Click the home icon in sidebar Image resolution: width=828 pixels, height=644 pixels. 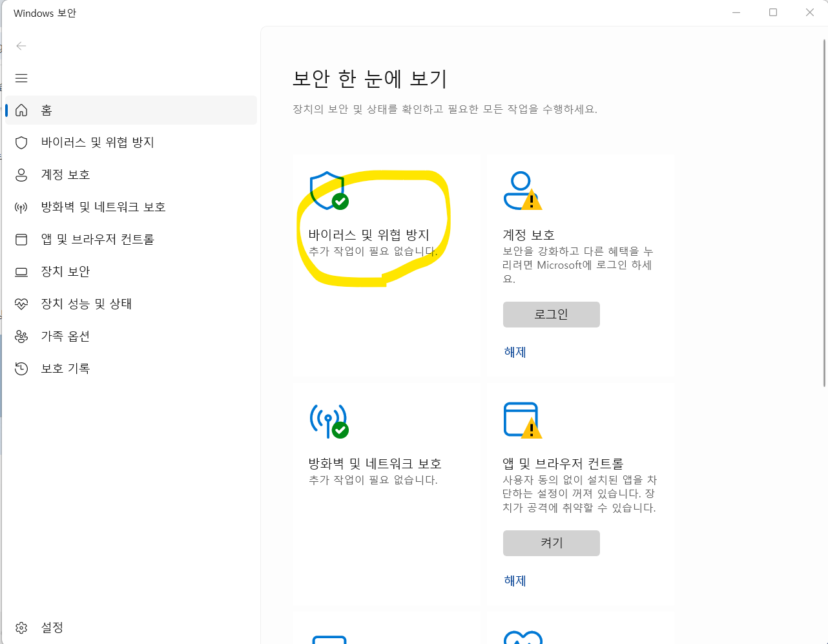coord(21,110)
